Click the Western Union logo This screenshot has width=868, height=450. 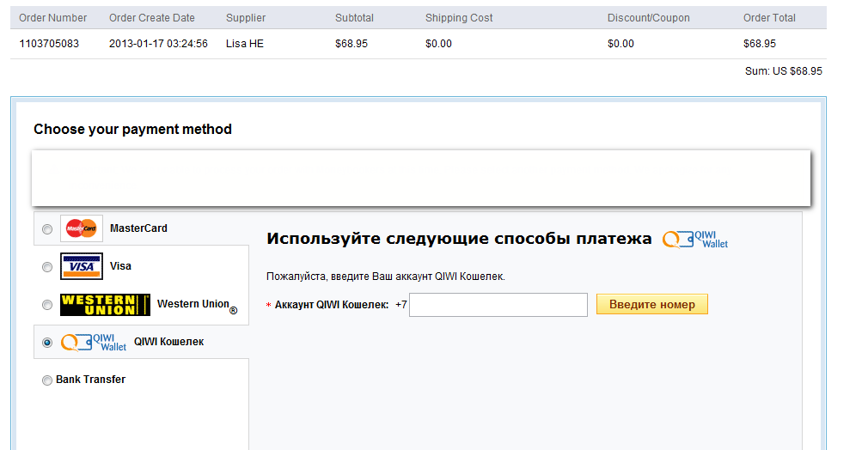[x=105, y=304]
